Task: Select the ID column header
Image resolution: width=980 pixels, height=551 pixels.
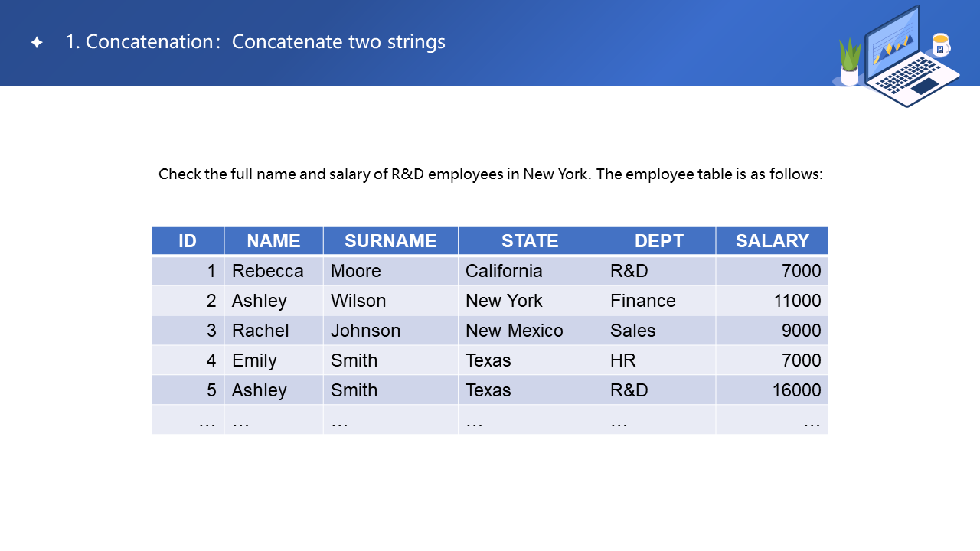Action: tap(188, 241)
